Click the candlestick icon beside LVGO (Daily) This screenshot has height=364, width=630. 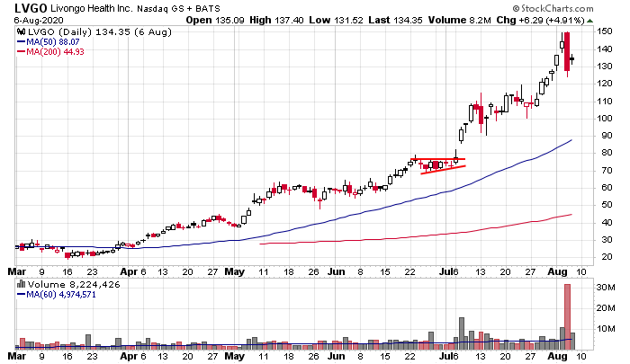[x=22, y=31]
